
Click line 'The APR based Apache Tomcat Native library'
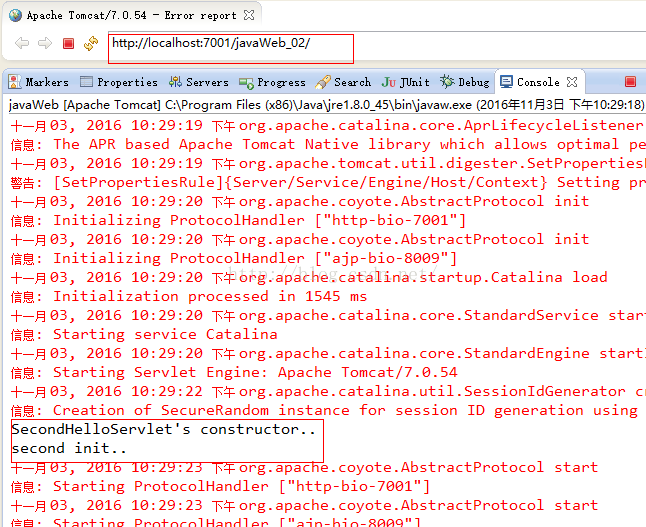click(328, 144)
